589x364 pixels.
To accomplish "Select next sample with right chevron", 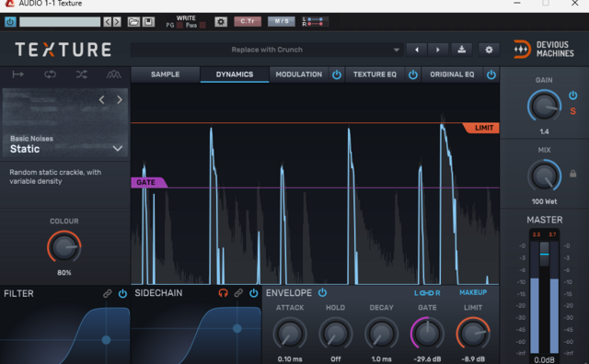I will 120,100.
